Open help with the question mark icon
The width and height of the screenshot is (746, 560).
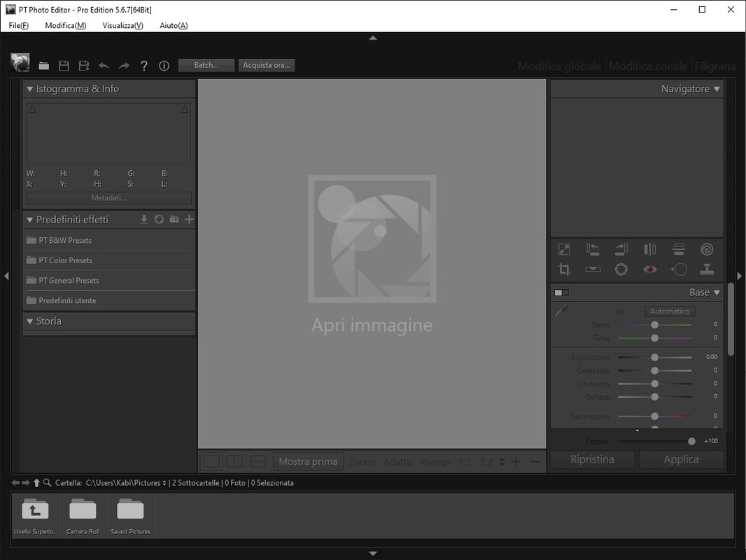[143, 66]
